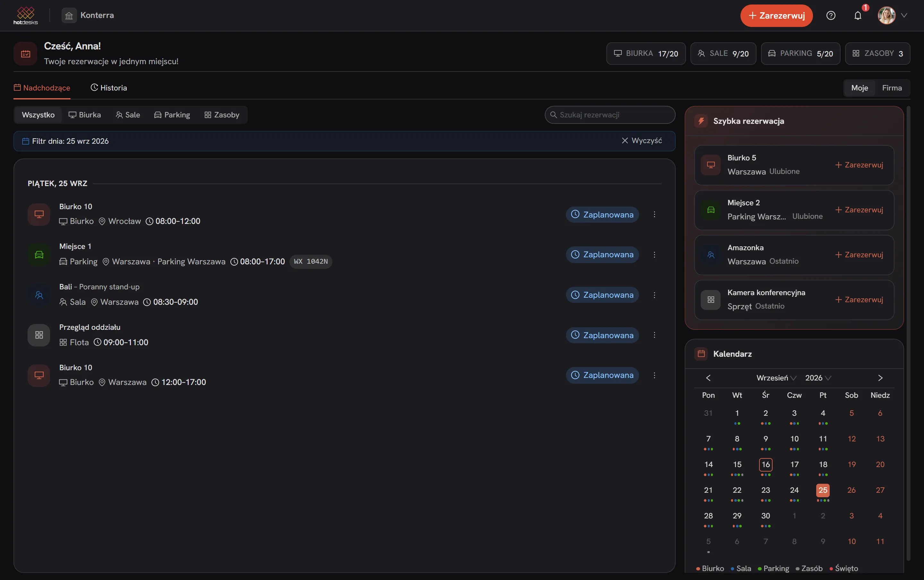Screen dimensions: 924x580
Task: Switch view to Moje
Action: (x=859, y=88)
